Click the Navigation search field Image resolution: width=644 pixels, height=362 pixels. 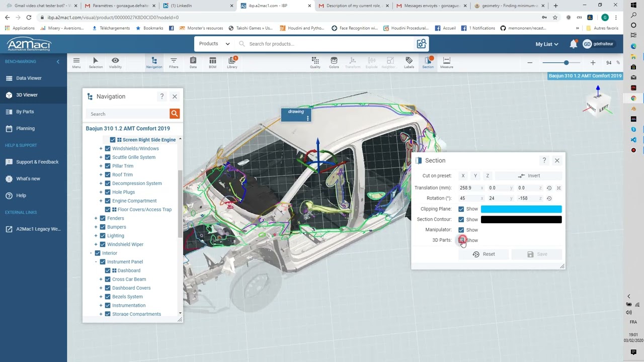(128, 114)
